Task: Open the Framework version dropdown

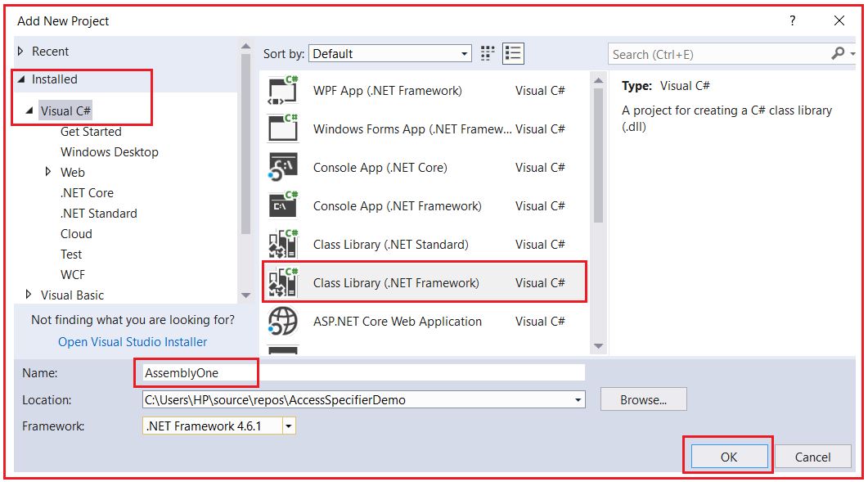Action: tap(289, 426)
